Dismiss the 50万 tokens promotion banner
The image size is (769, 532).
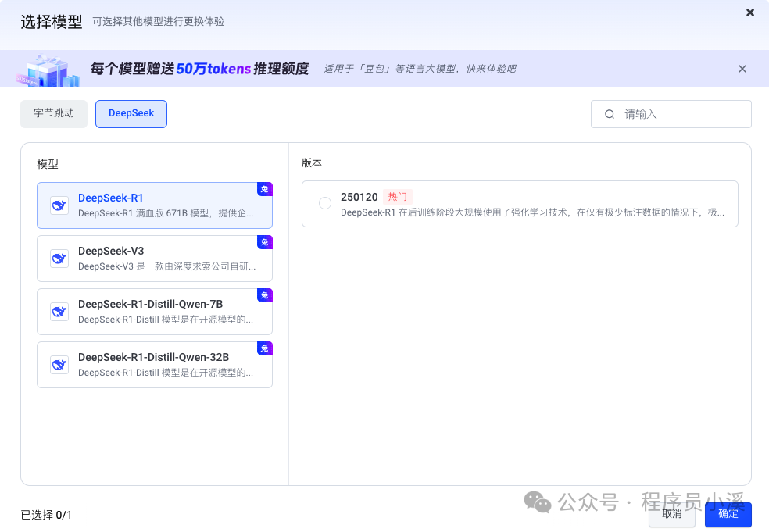tap(742, 69)
